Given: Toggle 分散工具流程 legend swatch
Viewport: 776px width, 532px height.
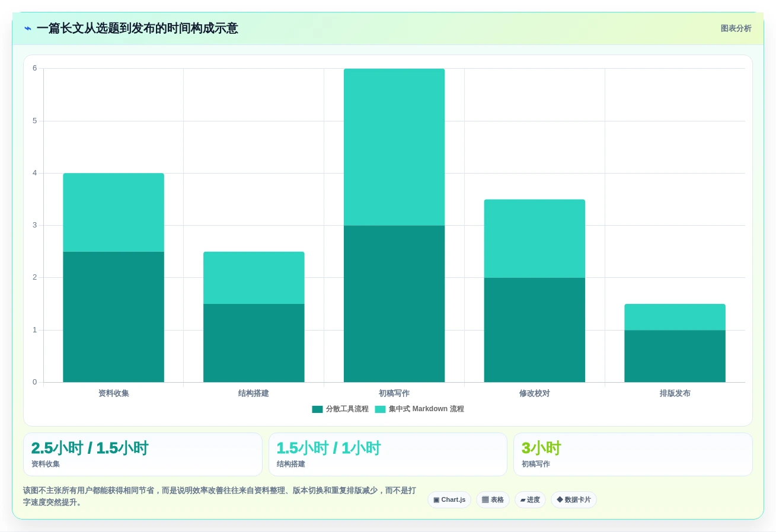Looking at the screenshot, I should [x=317, y=409].
